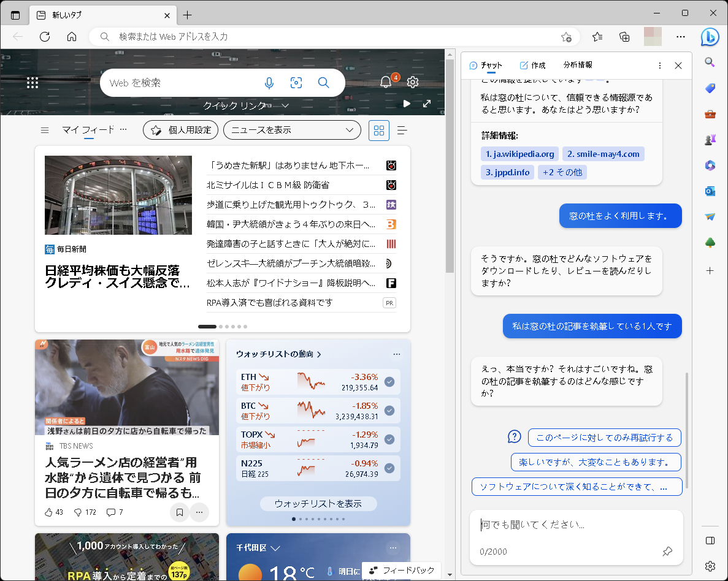
Task: Disable tracking for N225 日経 225
Action: [389, 469]
